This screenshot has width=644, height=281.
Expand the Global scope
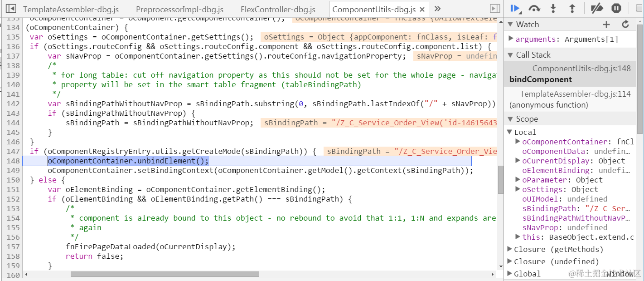(x=510, y=274)
